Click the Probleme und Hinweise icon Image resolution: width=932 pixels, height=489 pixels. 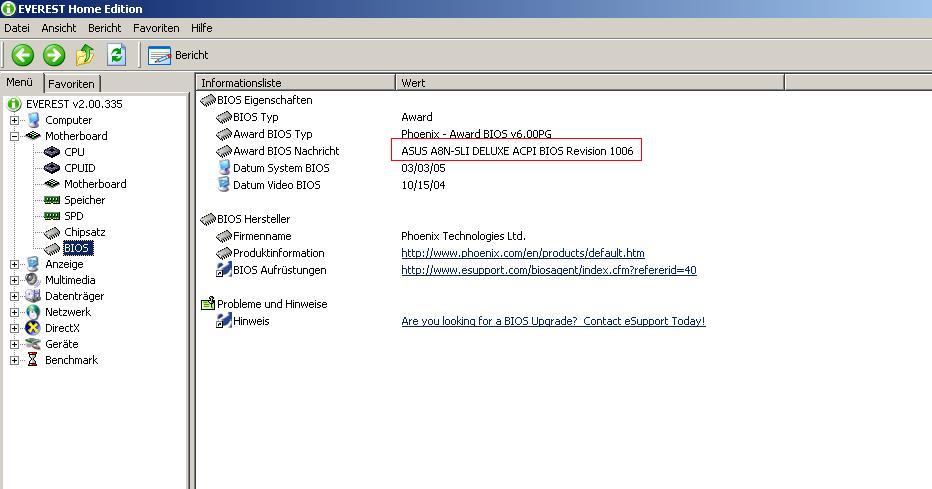tap(208, 304)
